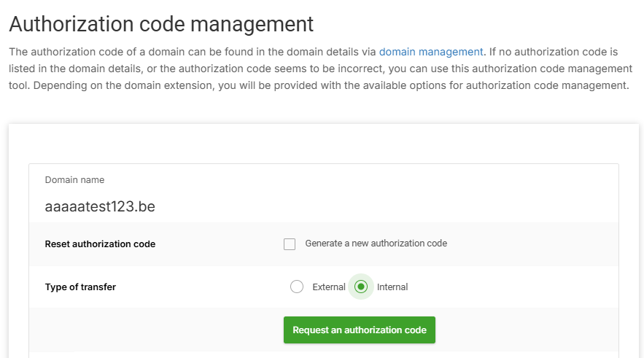The height and width of the screenshot is (358, 644).
Task: Open the domain management link
Action: [431, 52]
